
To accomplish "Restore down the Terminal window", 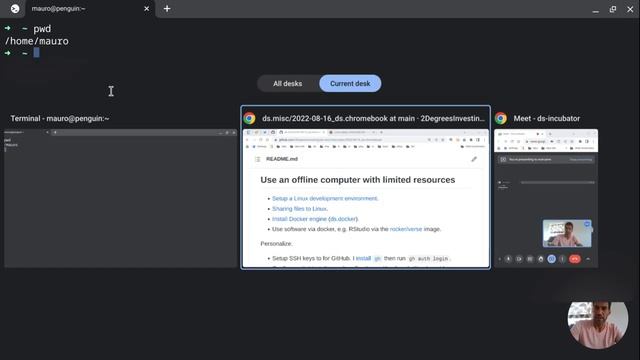I will click(613, 9).
